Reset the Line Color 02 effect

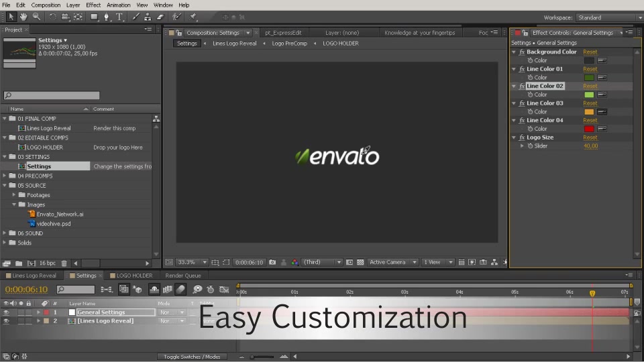(x=590, y=86)
